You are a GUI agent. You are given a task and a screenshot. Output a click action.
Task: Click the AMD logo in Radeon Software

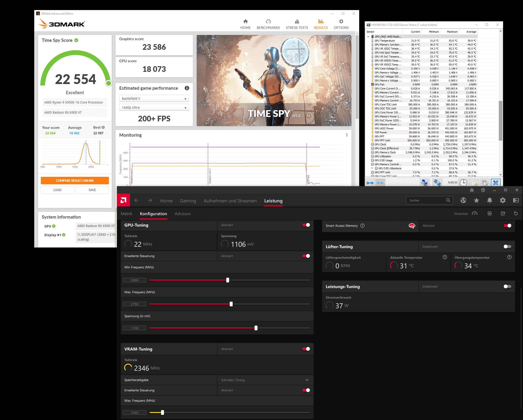click(x=123, y=200)
